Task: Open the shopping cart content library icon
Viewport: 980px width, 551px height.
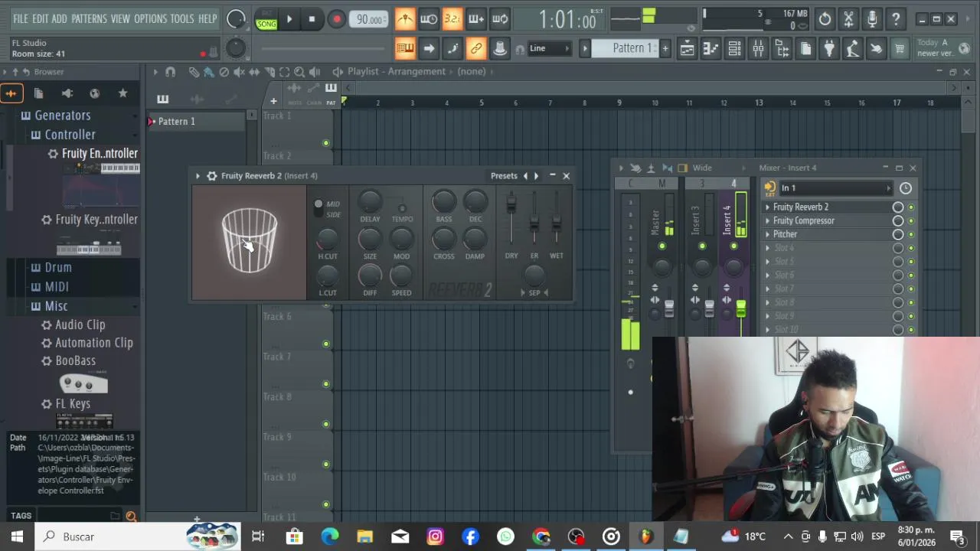Action: click(900, 50)
